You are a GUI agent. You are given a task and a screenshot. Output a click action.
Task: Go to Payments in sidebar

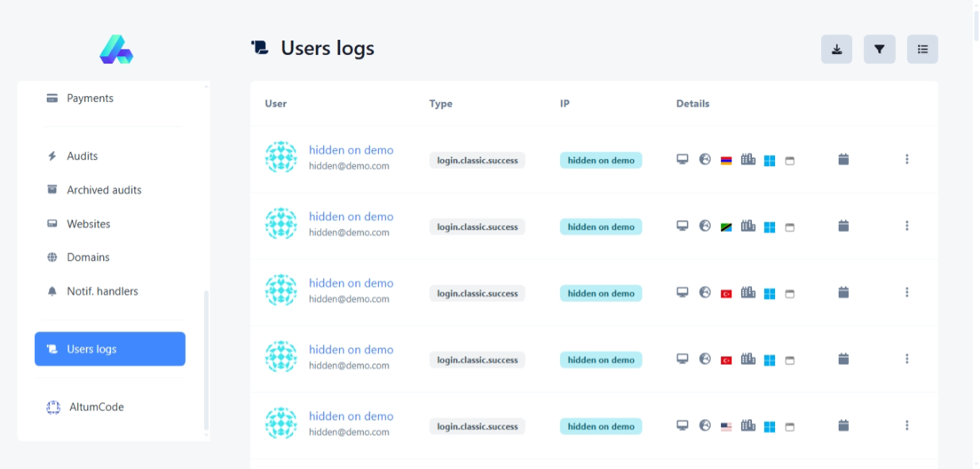click(x=90, y=99)
